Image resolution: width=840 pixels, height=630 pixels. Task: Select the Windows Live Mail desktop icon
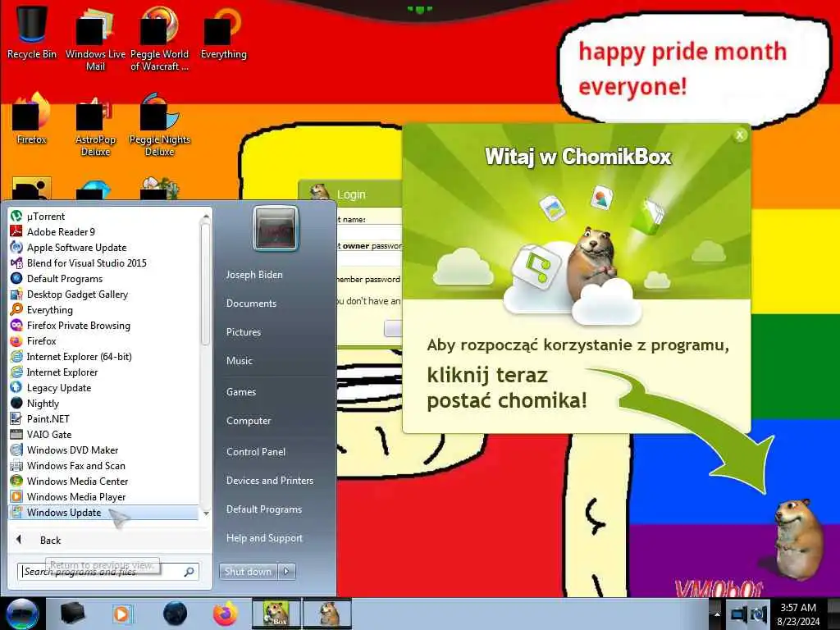tap(95, 38)
